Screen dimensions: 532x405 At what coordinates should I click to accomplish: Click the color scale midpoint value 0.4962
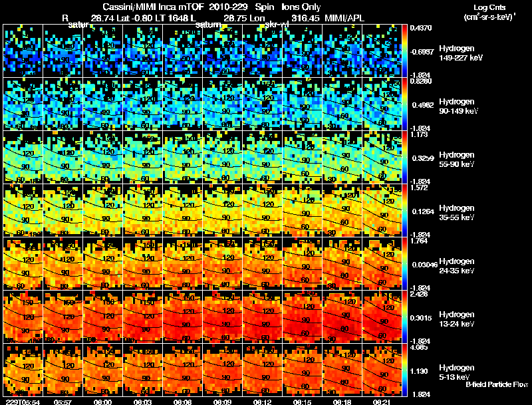pyautogui.click(x=423, y=105)
